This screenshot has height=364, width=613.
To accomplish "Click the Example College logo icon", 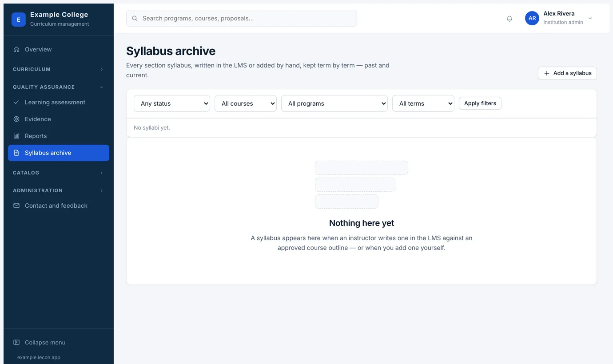I will point(19,20).
